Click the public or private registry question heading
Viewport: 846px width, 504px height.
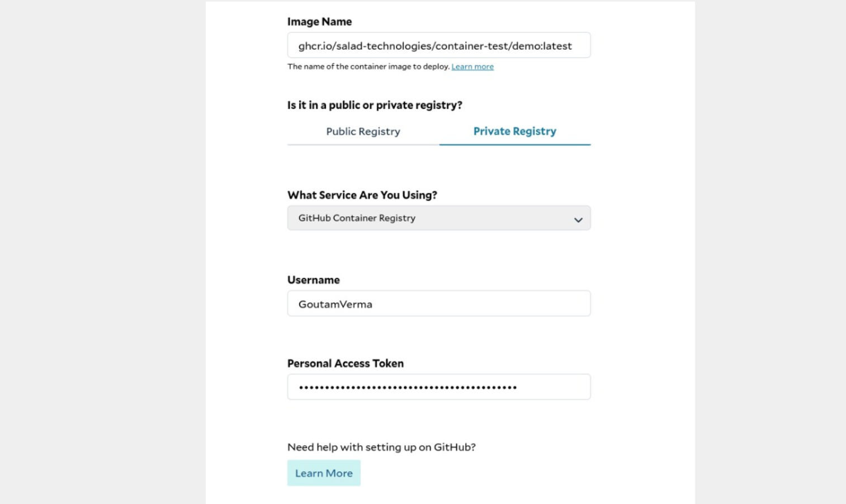pos(375,105)
